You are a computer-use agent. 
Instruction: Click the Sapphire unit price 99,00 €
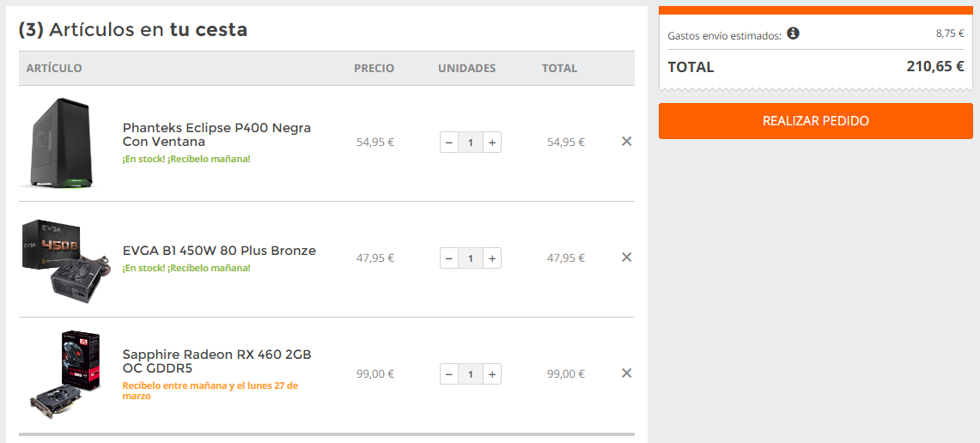375,374
